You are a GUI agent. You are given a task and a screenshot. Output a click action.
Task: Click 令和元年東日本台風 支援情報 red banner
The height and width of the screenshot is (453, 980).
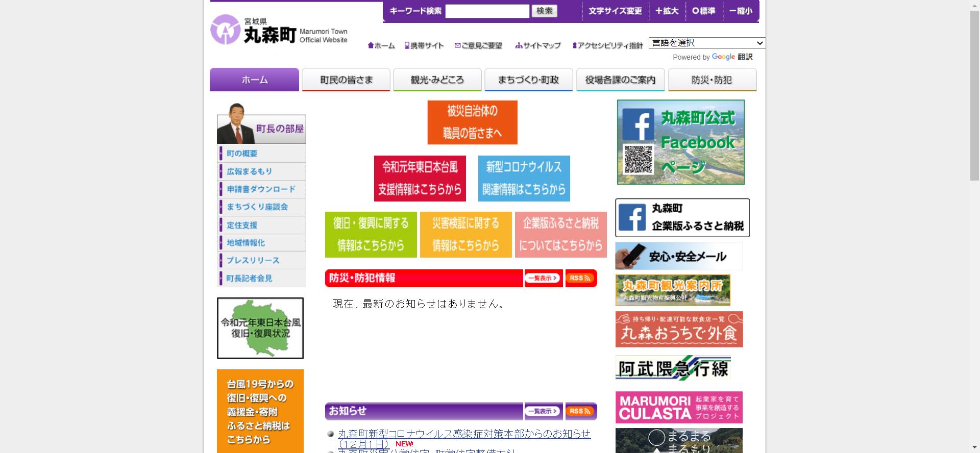tap(420, 179)
